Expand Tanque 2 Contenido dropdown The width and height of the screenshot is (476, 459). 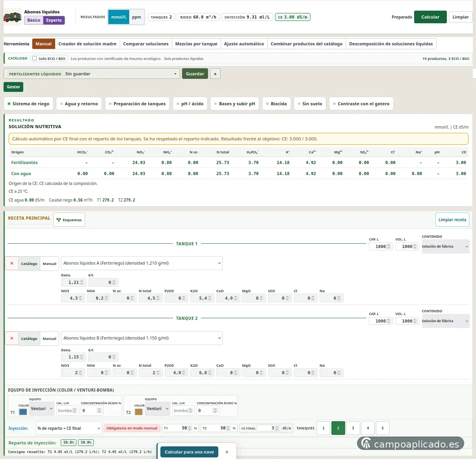pyautogui.click(x=445, y=321)
